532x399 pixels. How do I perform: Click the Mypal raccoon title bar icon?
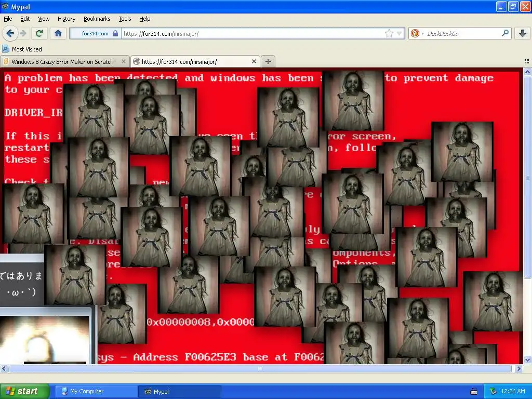pyautogui.click(x=5, y=6)
